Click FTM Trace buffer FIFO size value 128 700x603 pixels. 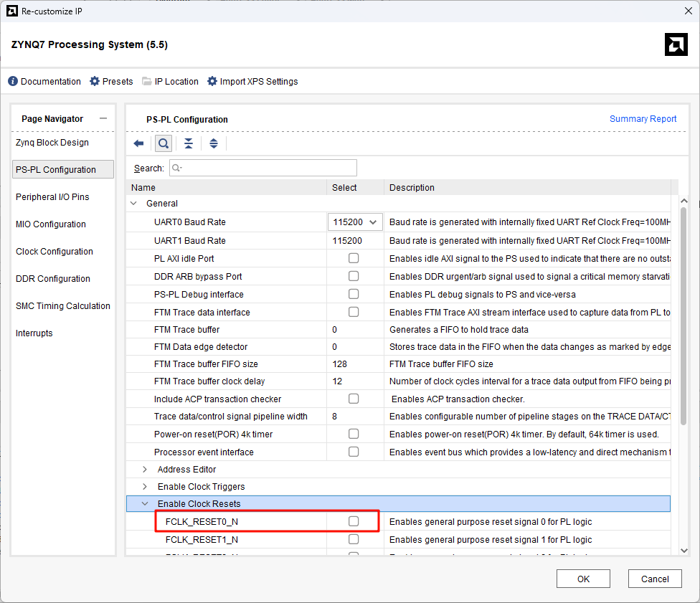point(339,364)
